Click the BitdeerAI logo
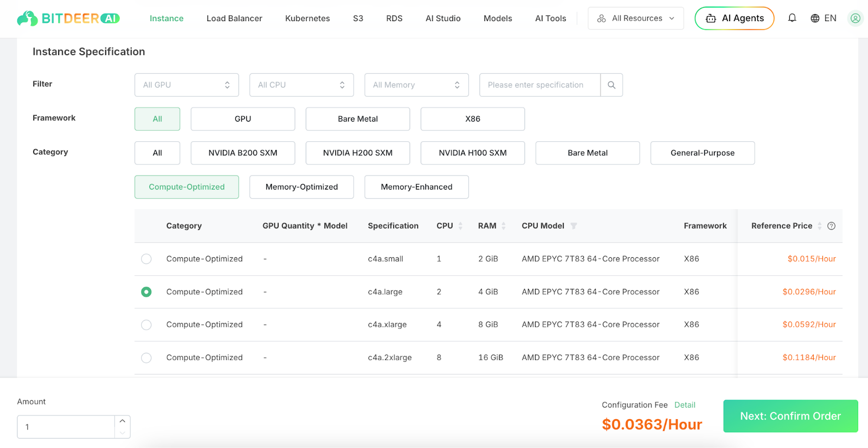This screenshot has width=868, height=448. [x=68, y=18]
